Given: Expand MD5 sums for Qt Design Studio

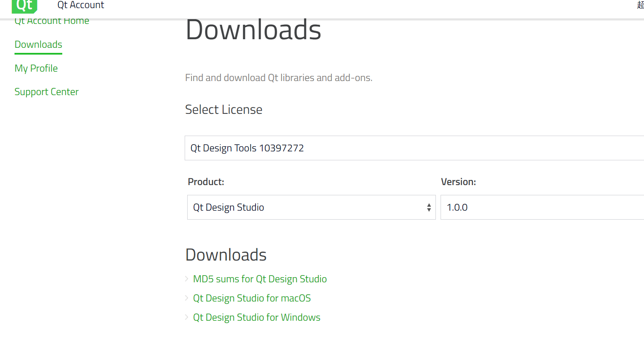Looking at the screenshot, I should pyautogui.click(x=260, y=279).
